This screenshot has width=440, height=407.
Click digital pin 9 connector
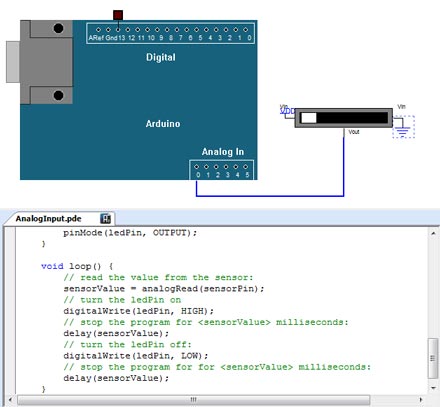(x=157, y=30)
